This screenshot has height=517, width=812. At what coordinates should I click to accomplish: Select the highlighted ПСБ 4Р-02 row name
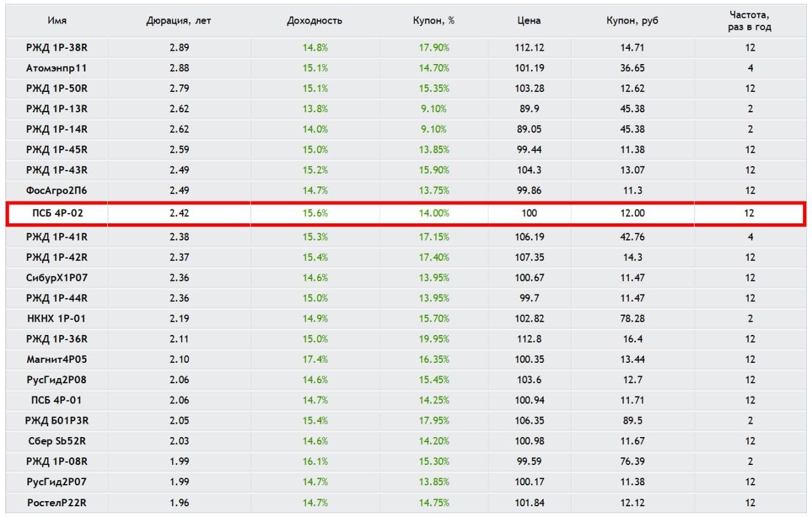57,213
